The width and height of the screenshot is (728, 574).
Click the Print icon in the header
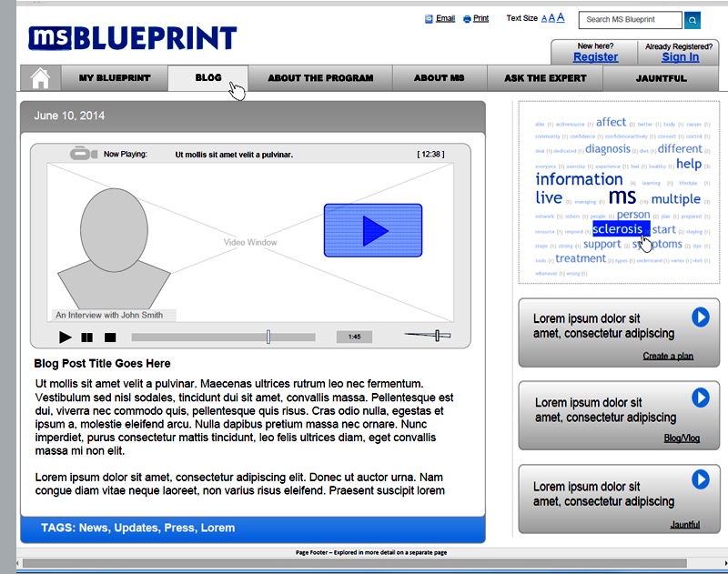pyautogui.click(x=466, y=17)
